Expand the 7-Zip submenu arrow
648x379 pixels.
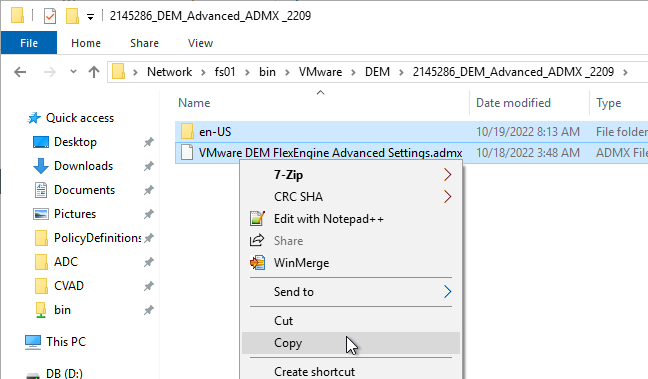[447, 175]
